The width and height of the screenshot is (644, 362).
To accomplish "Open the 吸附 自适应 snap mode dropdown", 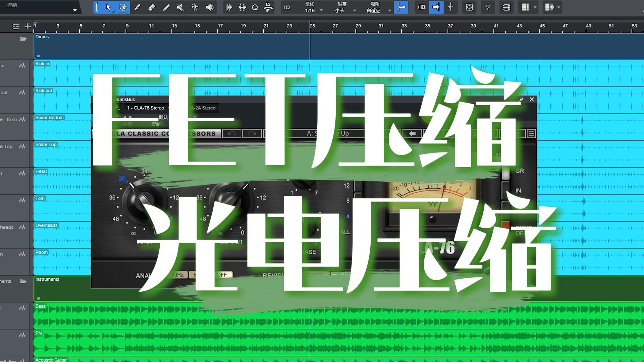I will click(378, 7).
